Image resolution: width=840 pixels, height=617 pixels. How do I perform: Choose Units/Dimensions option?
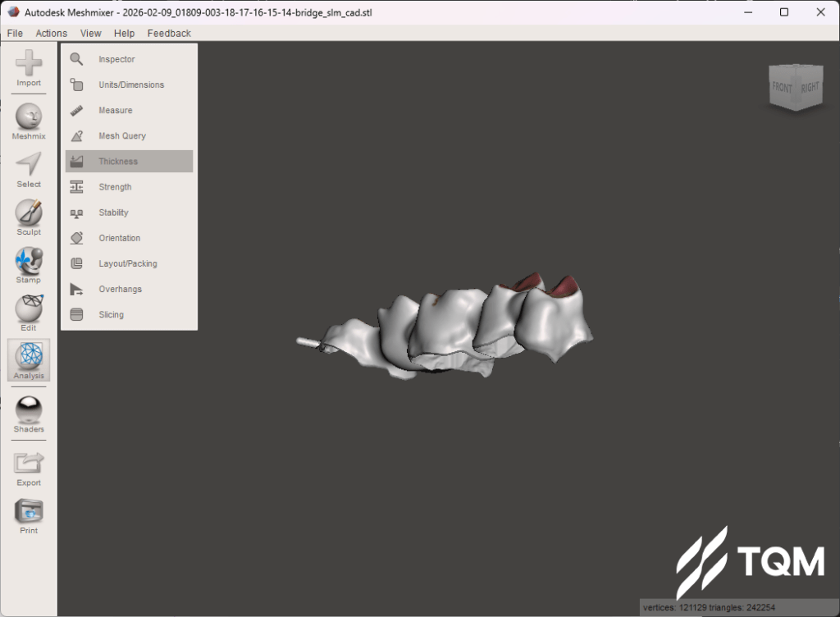click(131, 85)
